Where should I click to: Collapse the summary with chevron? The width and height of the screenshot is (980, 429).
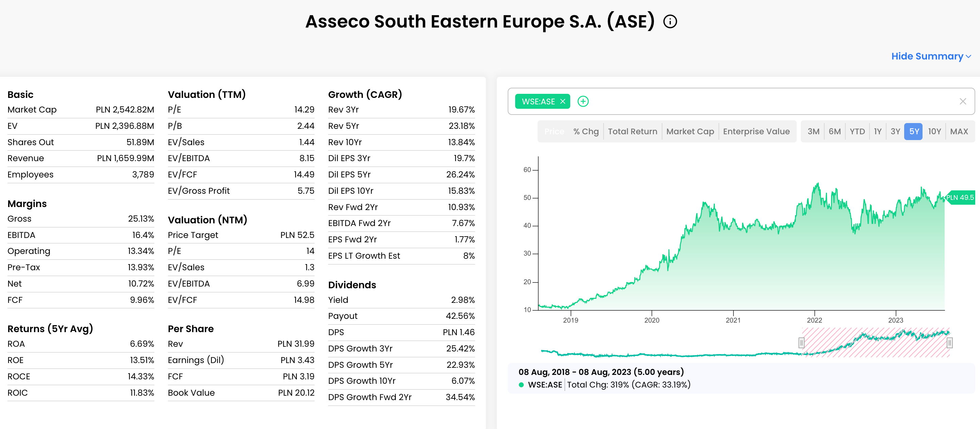click(x=968, y=57)
